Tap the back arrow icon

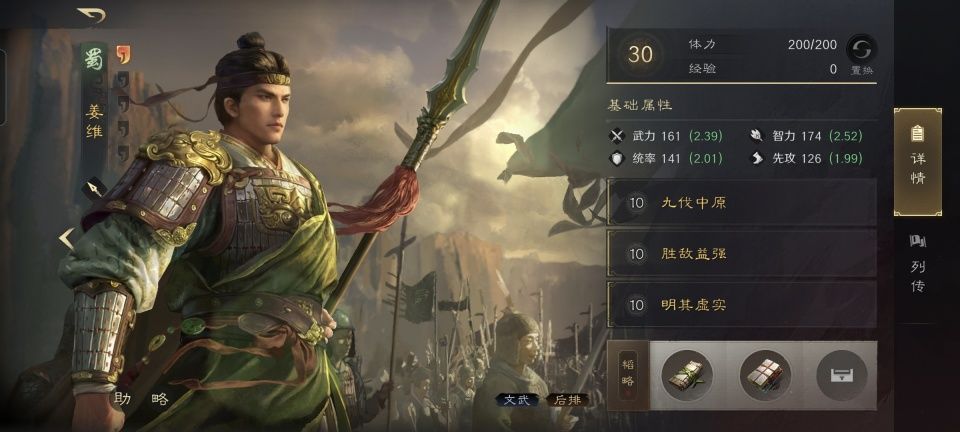click(x=92, y=15)
